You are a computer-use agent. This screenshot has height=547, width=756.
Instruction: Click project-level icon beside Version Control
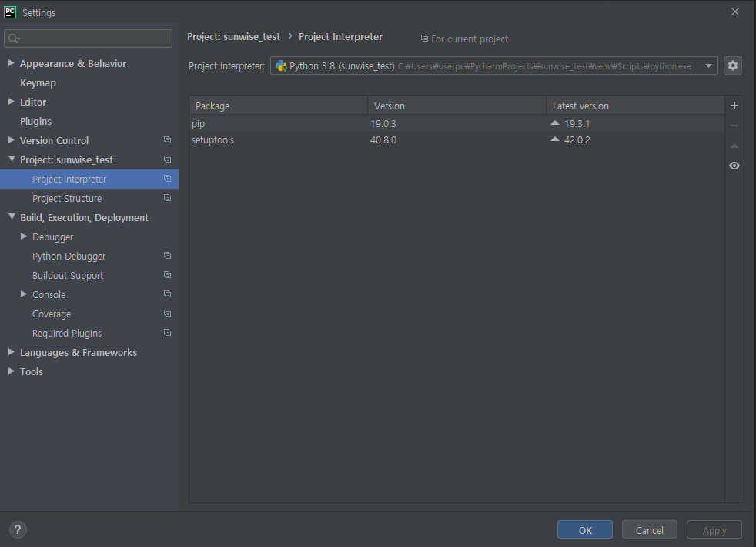pyautogui.click(x=167, y=140)
